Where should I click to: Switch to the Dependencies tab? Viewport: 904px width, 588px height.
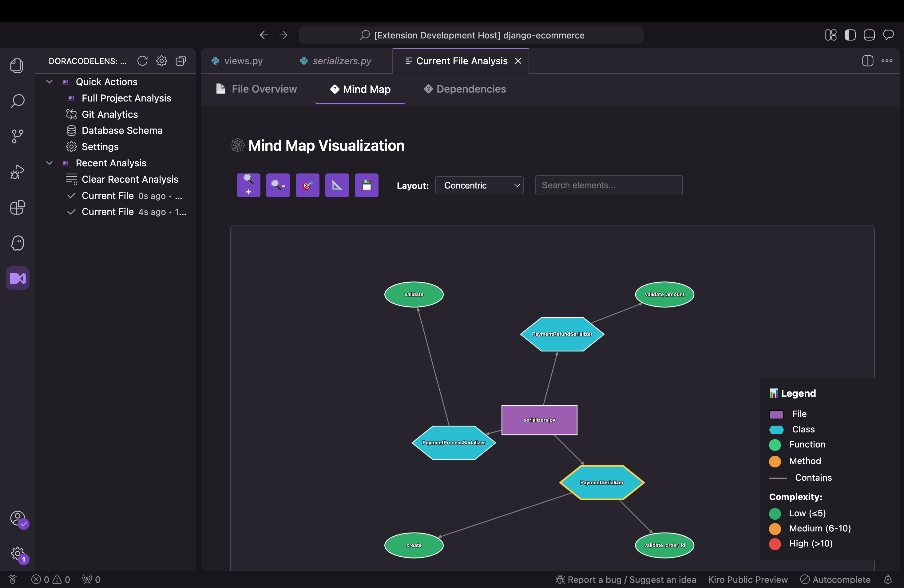tap(465, 89)
